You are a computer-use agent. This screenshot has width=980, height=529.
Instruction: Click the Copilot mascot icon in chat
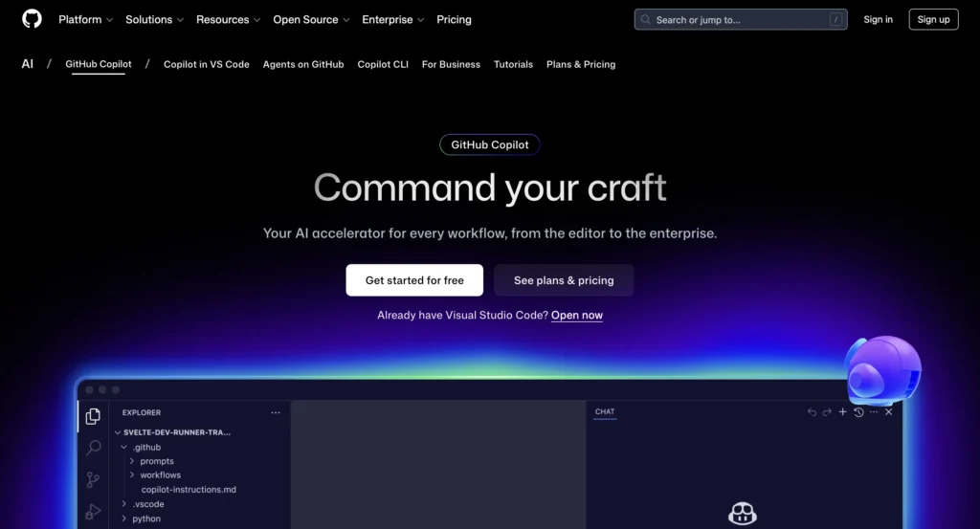coord(743,514)
